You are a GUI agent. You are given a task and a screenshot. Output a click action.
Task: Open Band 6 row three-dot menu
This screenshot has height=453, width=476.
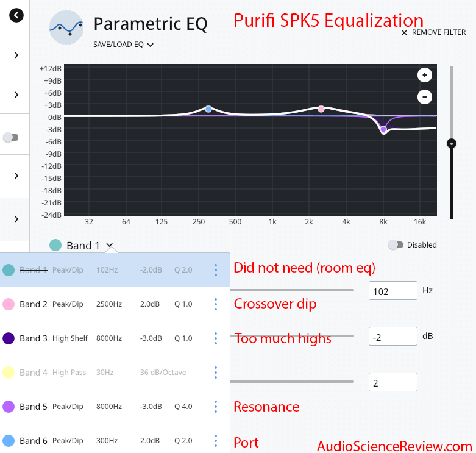point(216,441)
